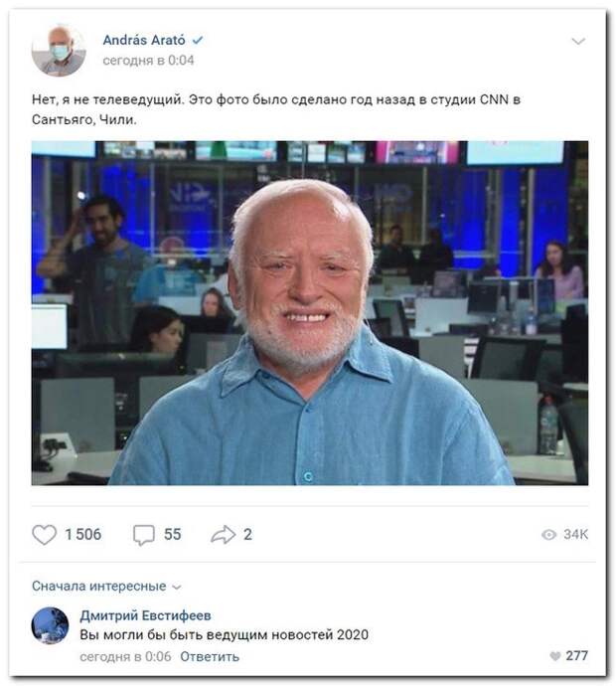Screen dimensions: 616x686
Task: Open Дмитрий Евстифеев's profile name link
Action: click(145, 615)
